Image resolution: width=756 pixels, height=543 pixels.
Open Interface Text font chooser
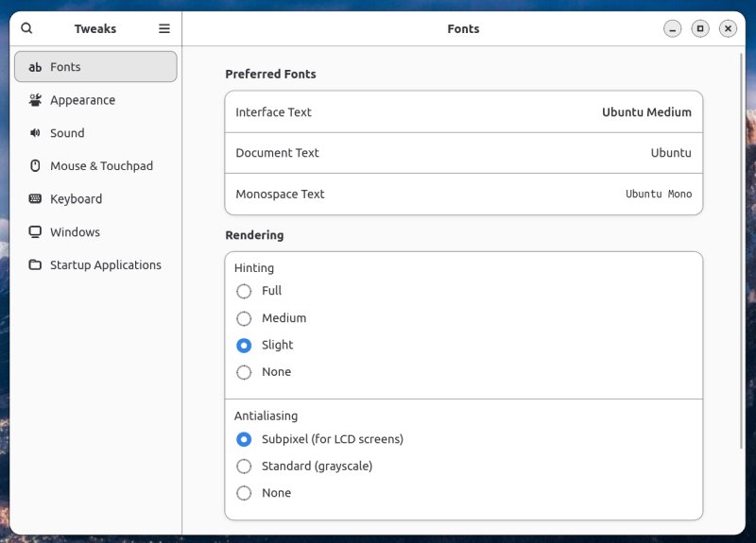[x=463, y=112]
